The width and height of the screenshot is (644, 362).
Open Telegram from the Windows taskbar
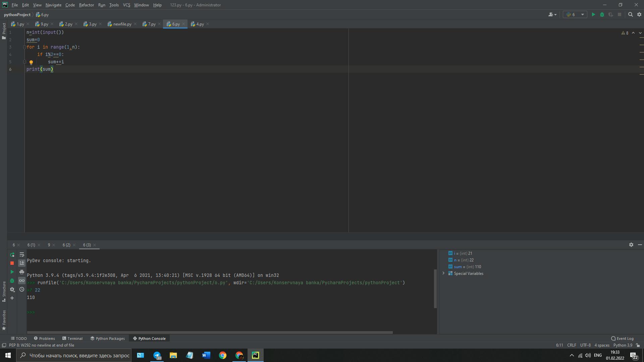click(157, 355)
